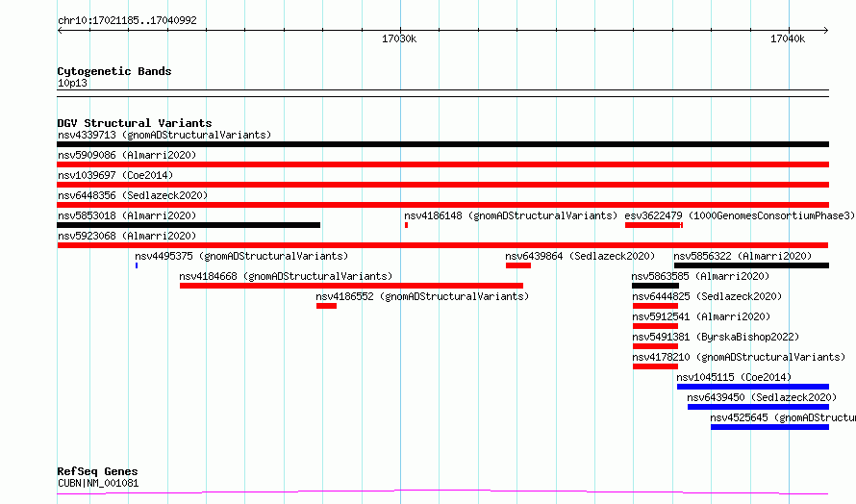Screen dimensions: 856x504
Task: Click the red bar under nsv6444825
Action: [655, 306]
